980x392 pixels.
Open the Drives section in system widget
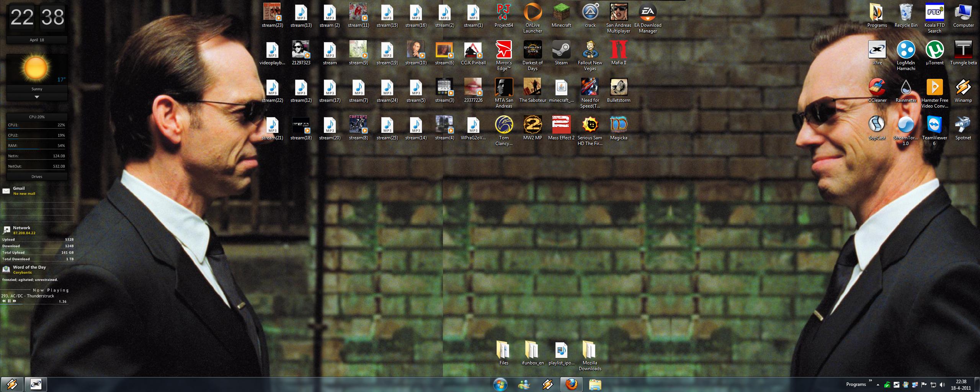37,176
